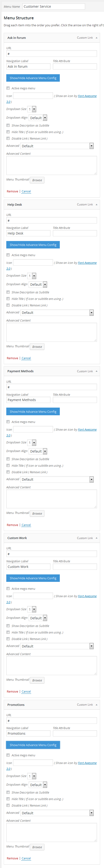
Task: Open Dropdown Size selector in Ask in forum
Action: [x=32, y=109]
